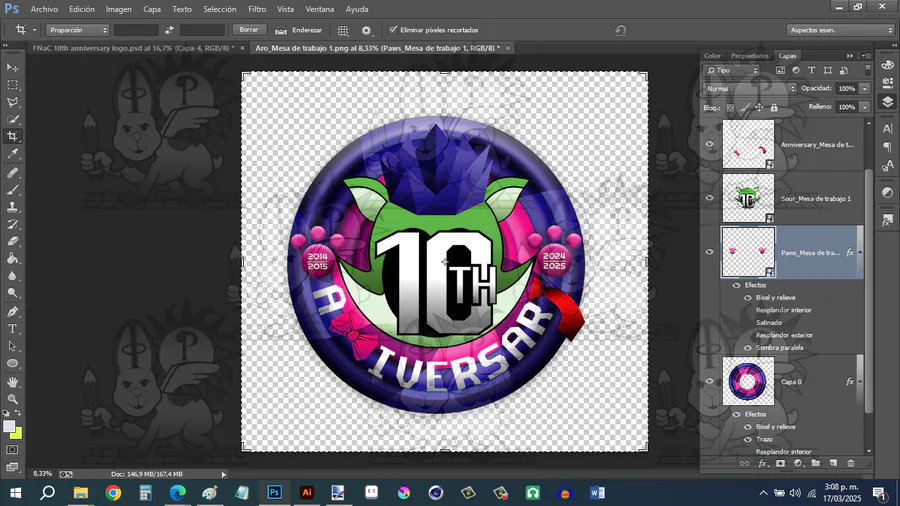
Task: Select the Rectangular Marquee tool
Action: point(12,85)
